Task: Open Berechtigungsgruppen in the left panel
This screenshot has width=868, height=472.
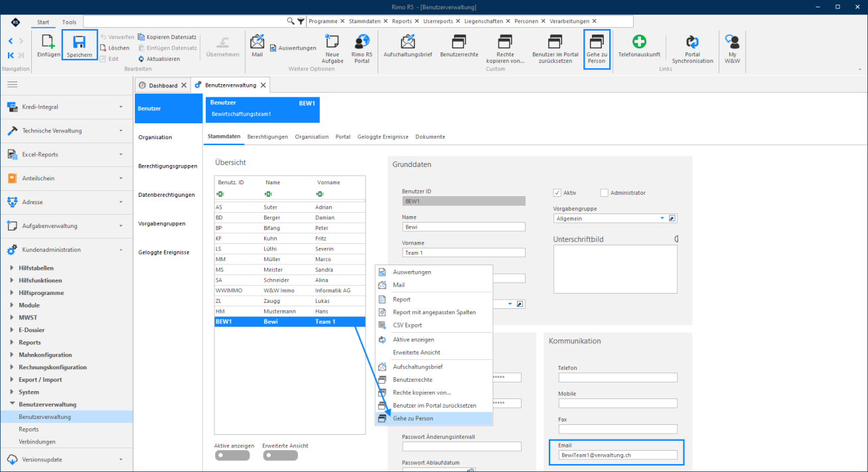Action: (168, 166)
